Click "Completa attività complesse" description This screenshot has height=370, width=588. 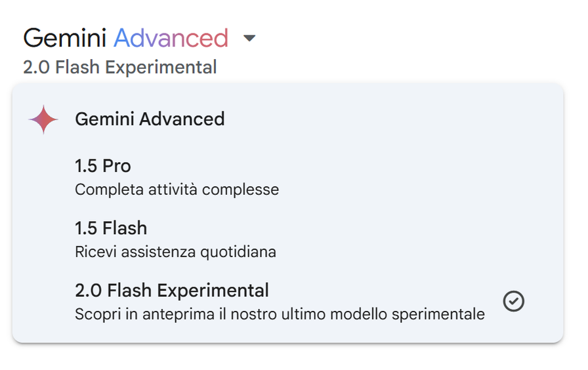point(177,190)
